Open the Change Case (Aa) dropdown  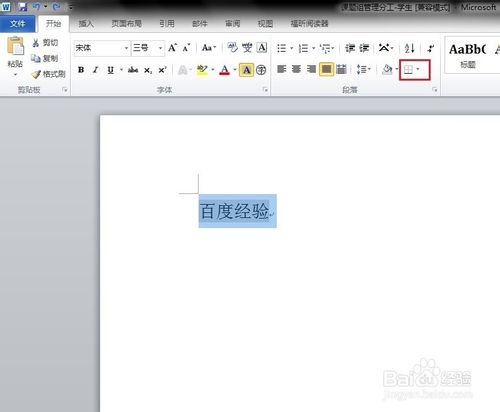(x=209, y=48)
